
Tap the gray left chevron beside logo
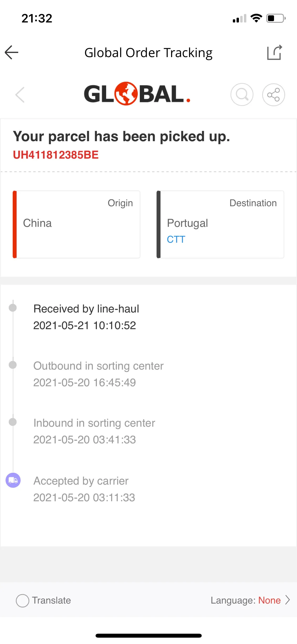pos(20,95)
